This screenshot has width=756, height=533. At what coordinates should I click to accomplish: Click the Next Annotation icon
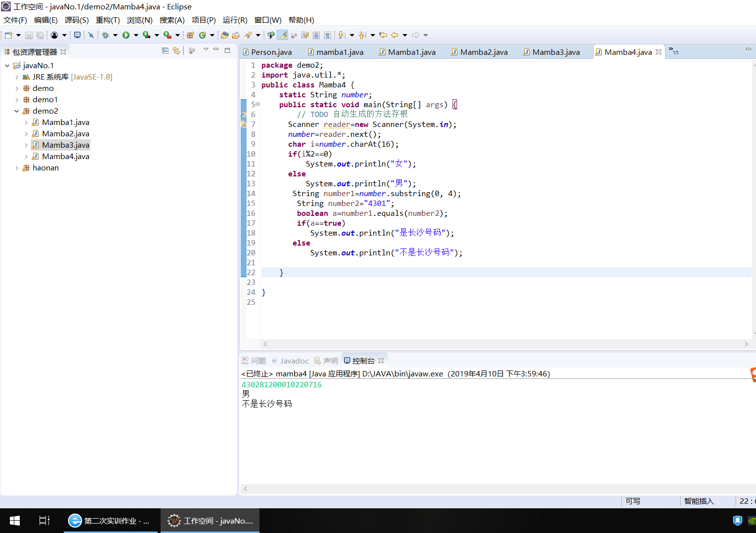(342, 35)
